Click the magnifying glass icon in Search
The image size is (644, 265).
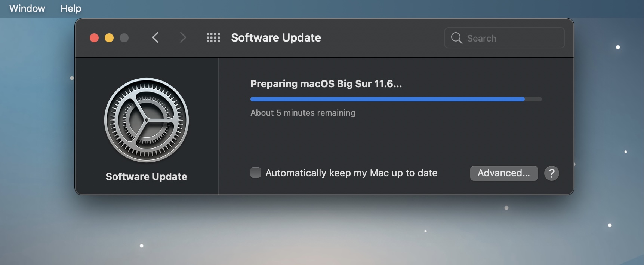456,38
